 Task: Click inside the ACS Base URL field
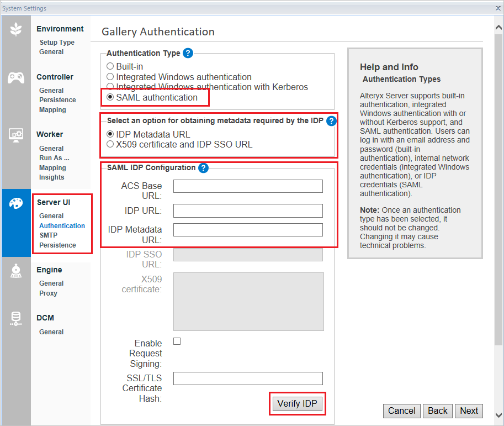tap(247, 186)
